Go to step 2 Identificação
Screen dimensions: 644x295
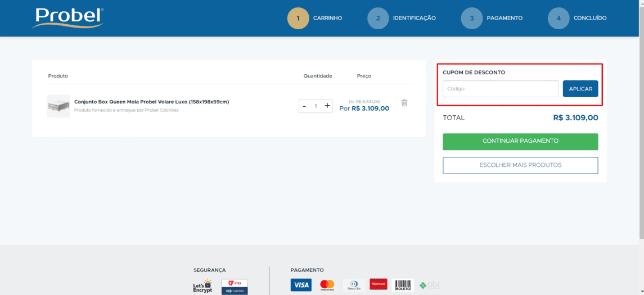pyautogui.click(x=402, y=19)
